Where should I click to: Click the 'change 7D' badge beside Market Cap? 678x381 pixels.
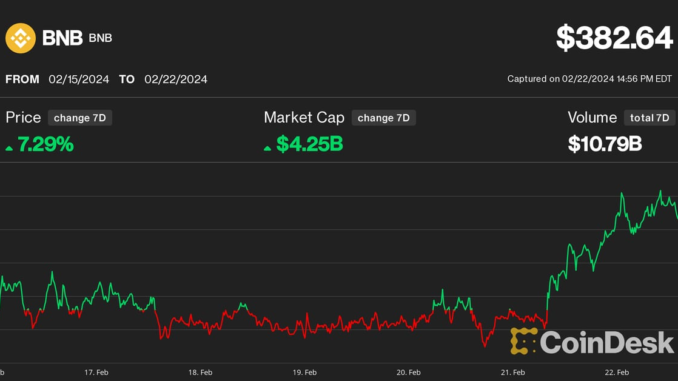point(384,118)
